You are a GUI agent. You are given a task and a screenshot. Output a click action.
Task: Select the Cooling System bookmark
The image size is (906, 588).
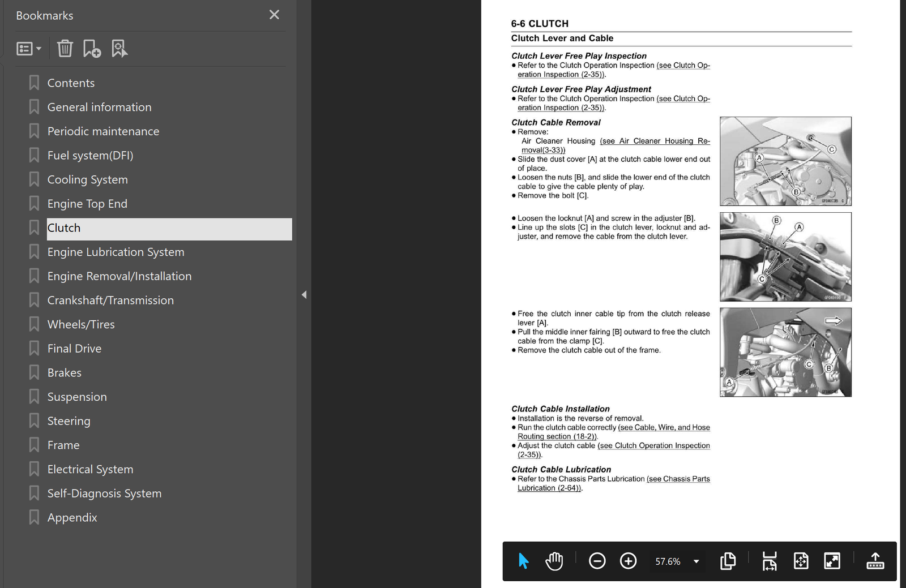point(87,179)
